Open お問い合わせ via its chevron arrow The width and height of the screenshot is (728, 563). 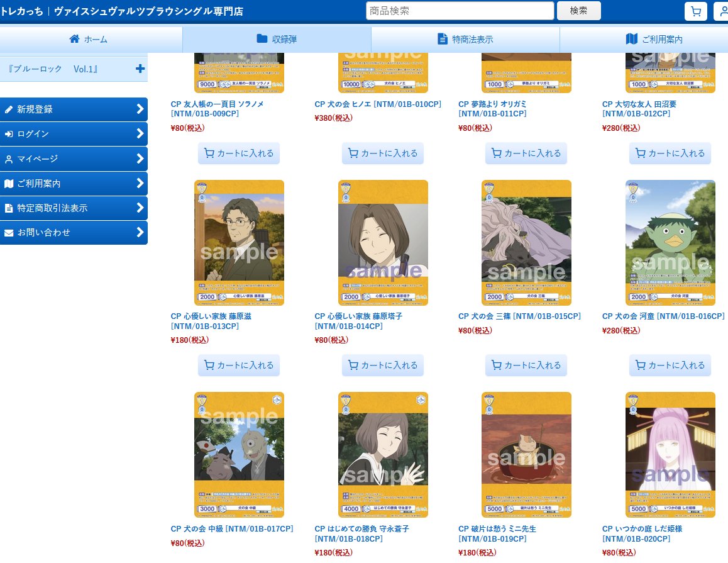[140, 231]
